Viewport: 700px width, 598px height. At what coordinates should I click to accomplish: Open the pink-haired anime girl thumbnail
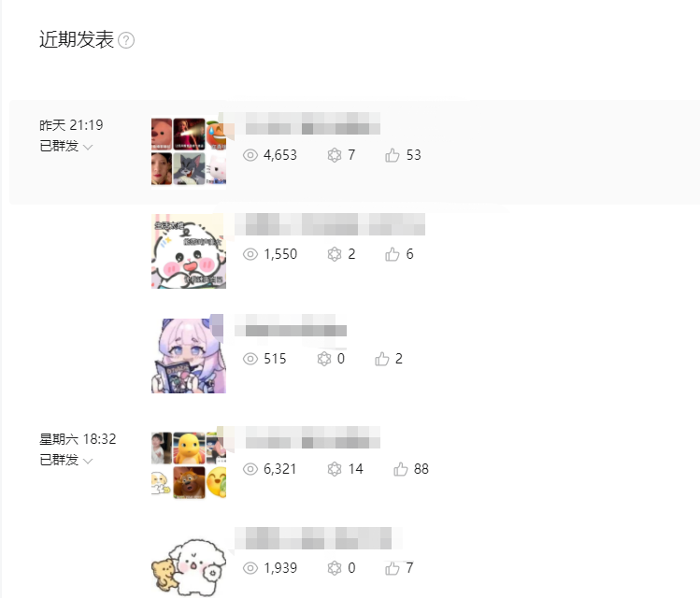tap(189, 355)
